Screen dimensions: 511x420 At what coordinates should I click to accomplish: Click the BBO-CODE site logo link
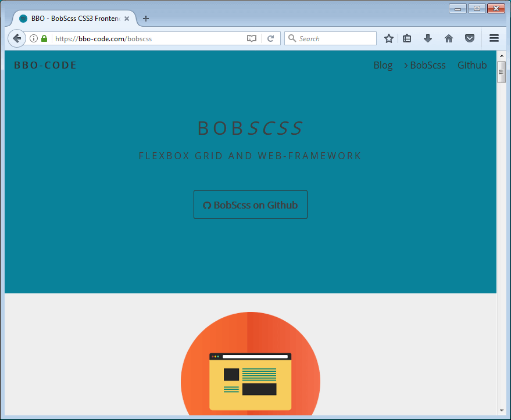pyautogui.click(x=45, y=65)
